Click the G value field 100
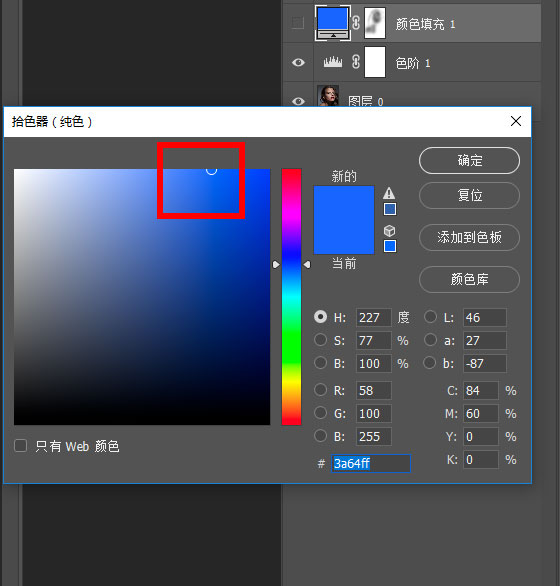This screenshot has width=560, height=586. [x=373, y=414]
